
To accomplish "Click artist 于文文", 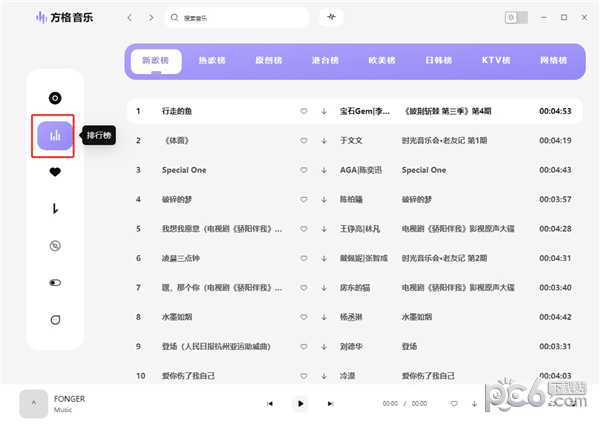I will [x=351, y=141].
